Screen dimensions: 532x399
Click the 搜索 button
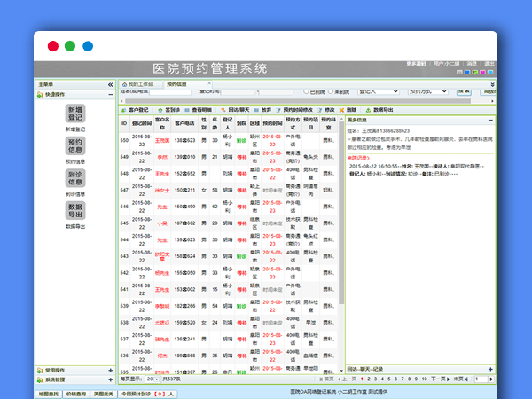point(465,91)
